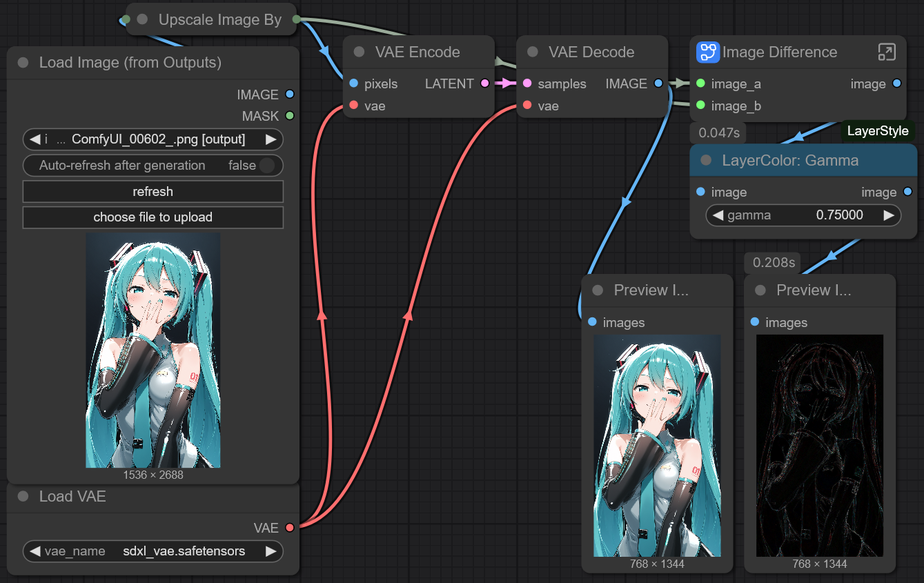Click the LayerColor: Gamma node title
The height and width of the screenshot is (583, 924).
click(x=791, y=160)
